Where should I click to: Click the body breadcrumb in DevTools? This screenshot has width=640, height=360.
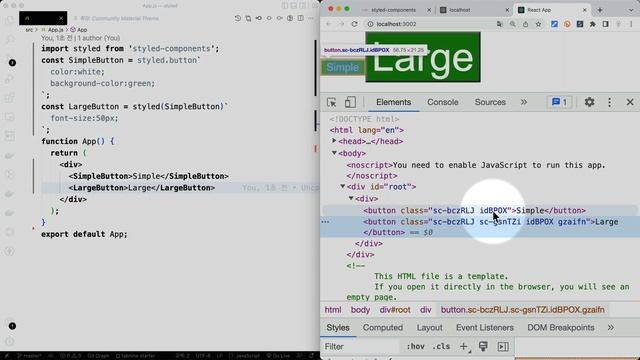click(x=360, y=310)
